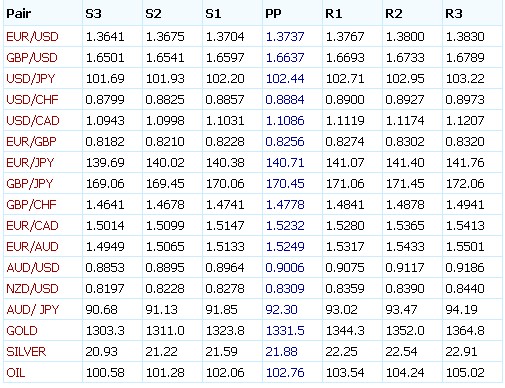Click the EUR/AUD S3 value 1.4949

click(x=105, y=247)
